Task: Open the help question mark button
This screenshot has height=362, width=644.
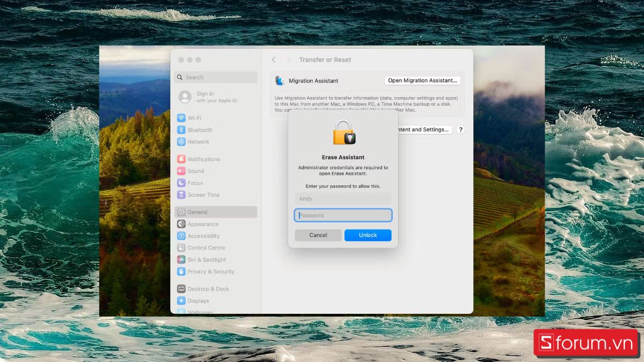Action: coord(460,129)
